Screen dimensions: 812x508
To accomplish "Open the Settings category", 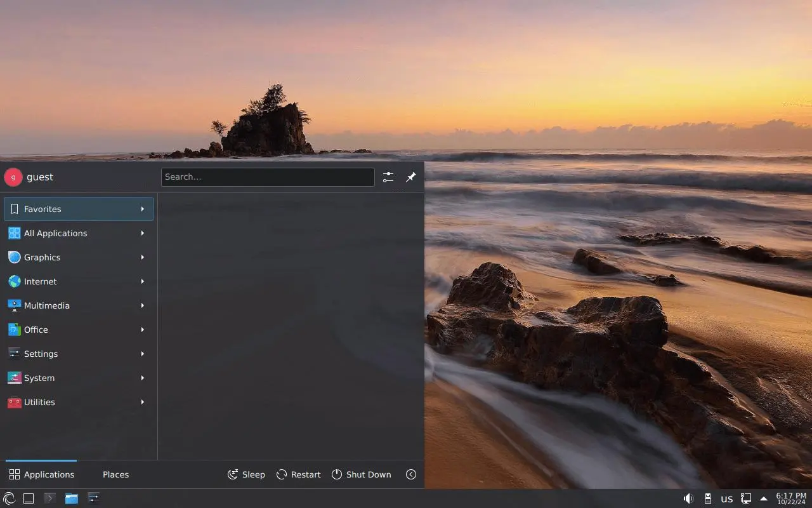I will coord(79,354).
